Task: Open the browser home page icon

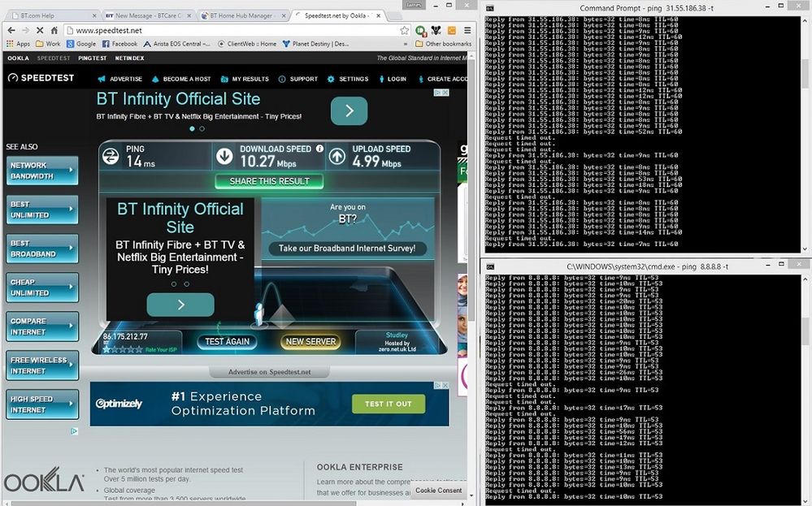Action: [x=54, y=31]
